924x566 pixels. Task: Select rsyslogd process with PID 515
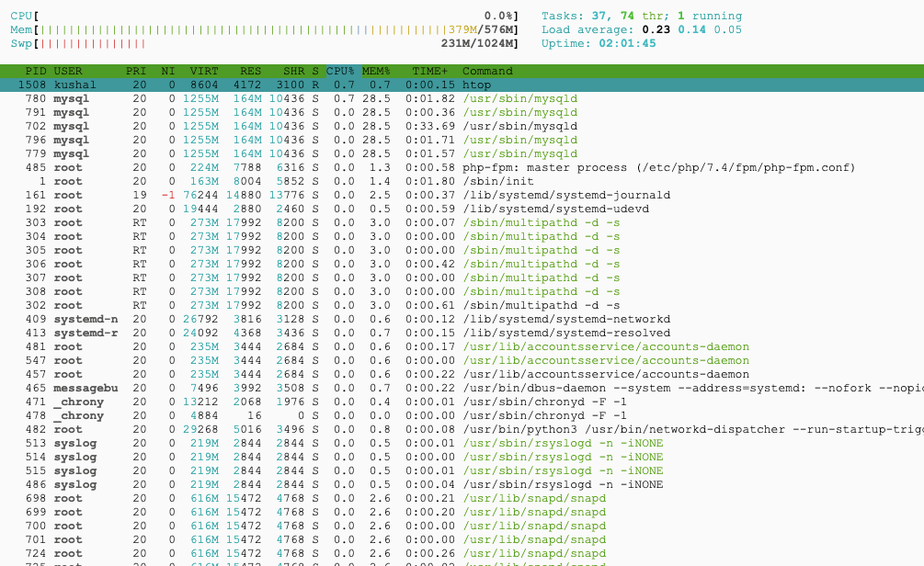click(x=462, y=471)
